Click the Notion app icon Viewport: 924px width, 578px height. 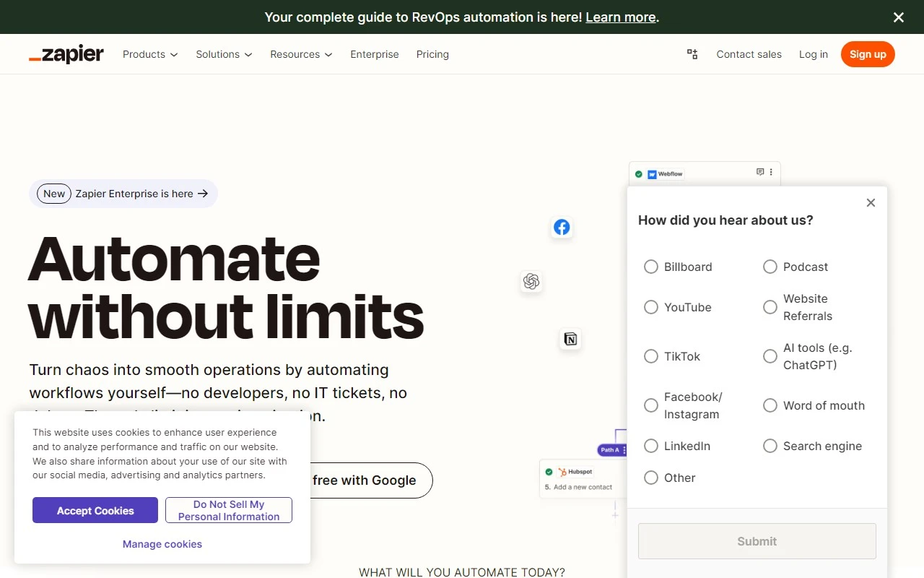570,339
